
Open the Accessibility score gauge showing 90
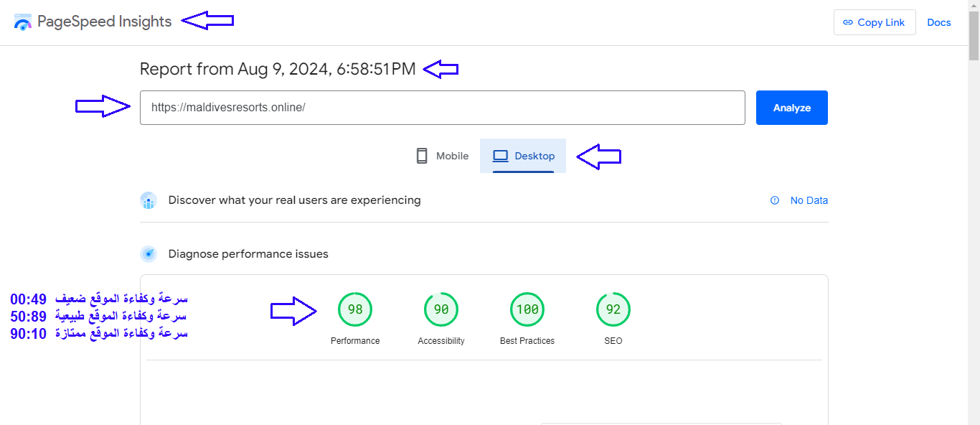click(441, 310)
